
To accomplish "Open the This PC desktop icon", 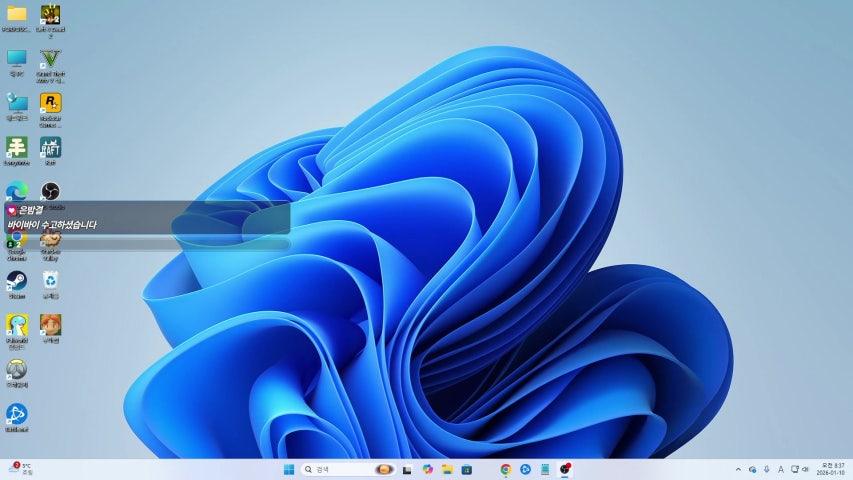I will tap(17, 58).
